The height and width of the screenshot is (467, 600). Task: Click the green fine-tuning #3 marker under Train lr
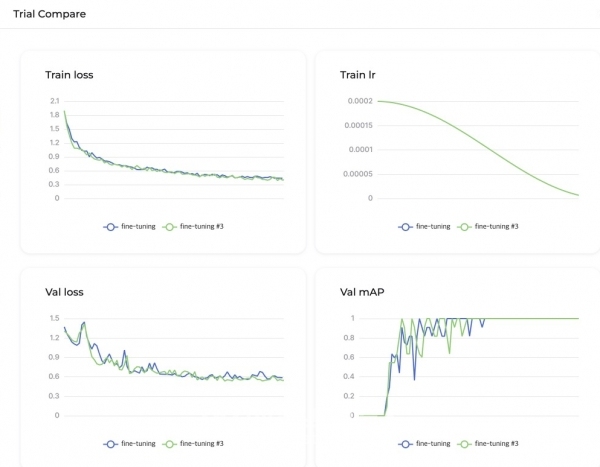coord(464,226)
